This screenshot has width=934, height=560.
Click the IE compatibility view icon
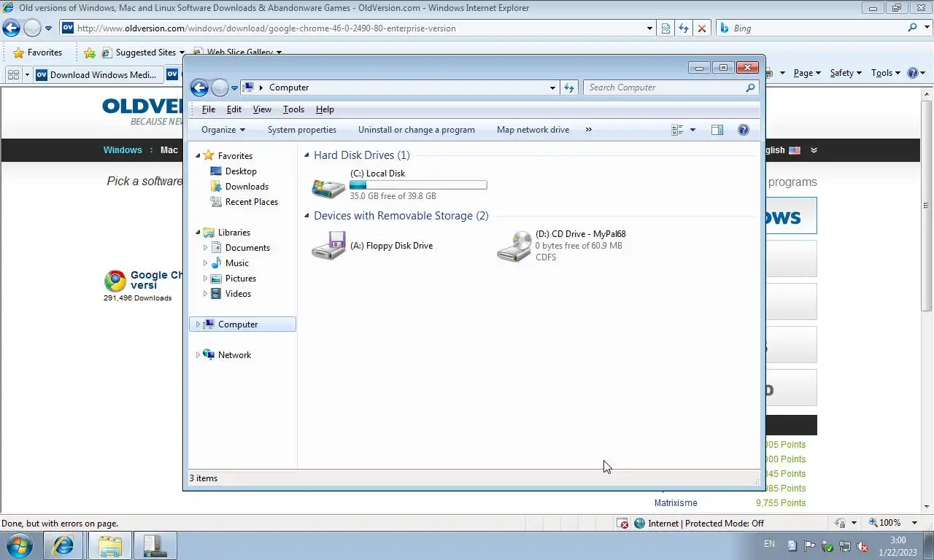click(665, 28)
